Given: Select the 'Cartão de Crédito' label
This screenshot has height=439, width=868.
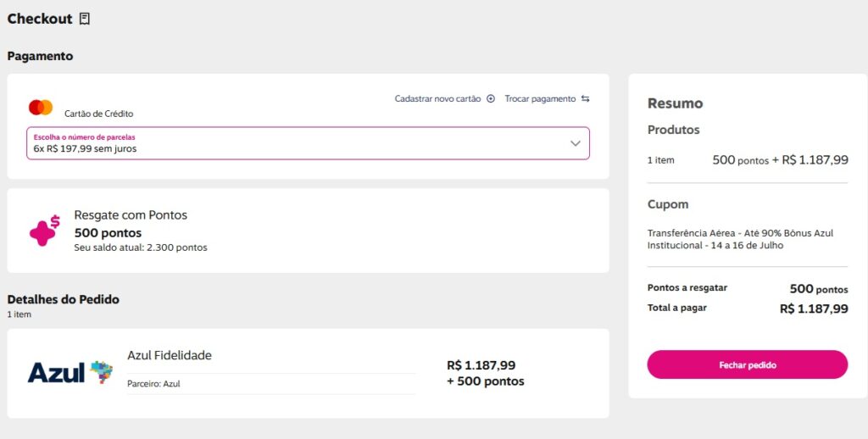Looking at the screenshot, I should [99, 114].
